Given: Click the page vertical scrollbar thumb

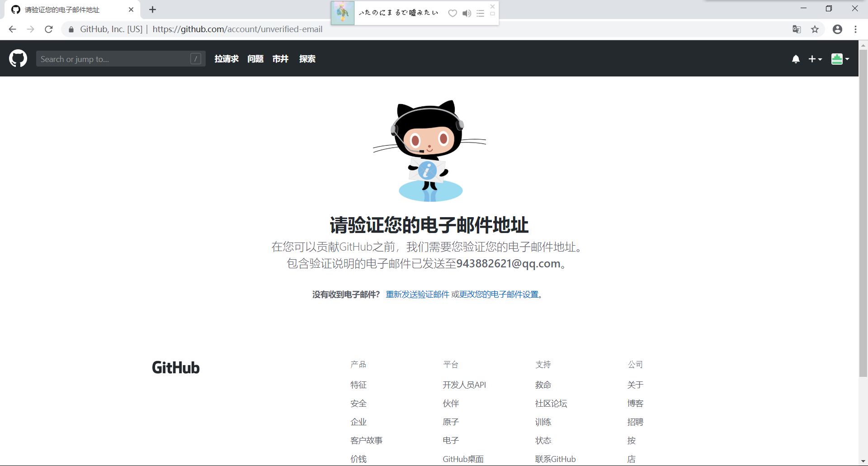Looking at the screenshot, I should point(863,213).
